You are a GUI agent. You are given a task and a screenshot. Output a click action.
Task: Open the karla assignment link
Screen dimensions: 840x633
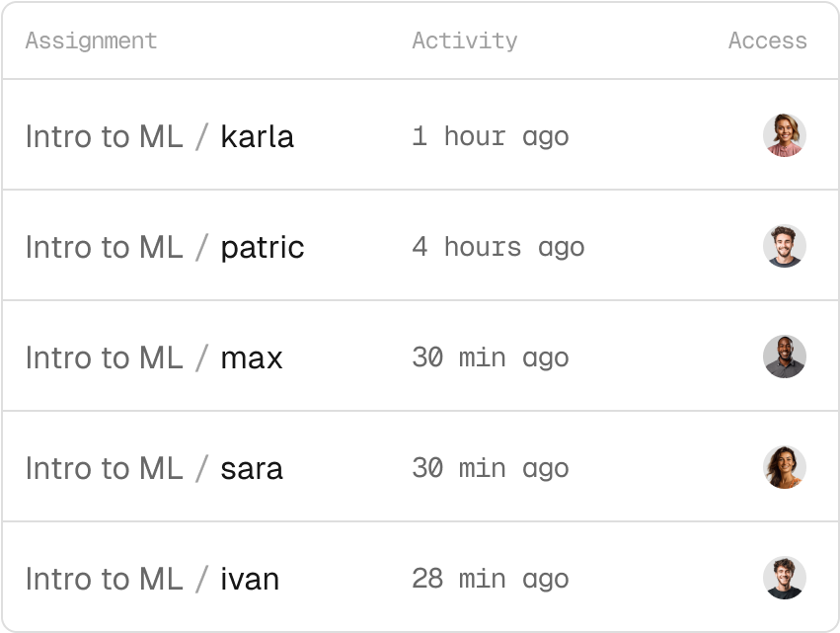point(257,136)
